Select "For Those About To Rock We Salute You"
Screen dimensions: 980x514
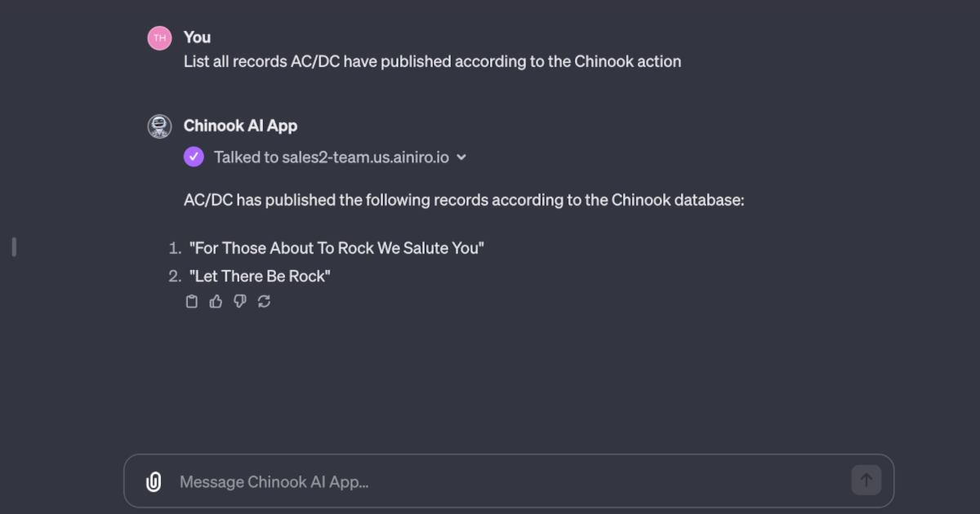pyautogui.click(x=336, y=248)
